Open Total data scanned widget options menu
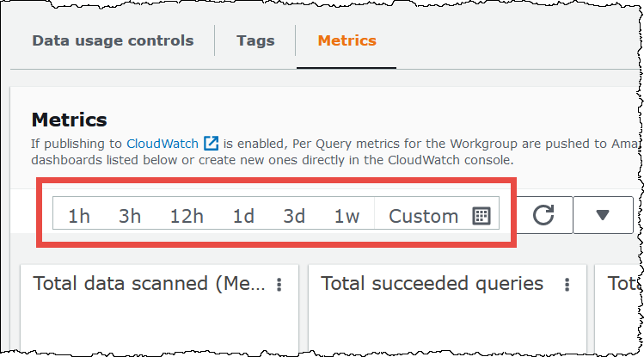644x357 pixels. (279, 285)
